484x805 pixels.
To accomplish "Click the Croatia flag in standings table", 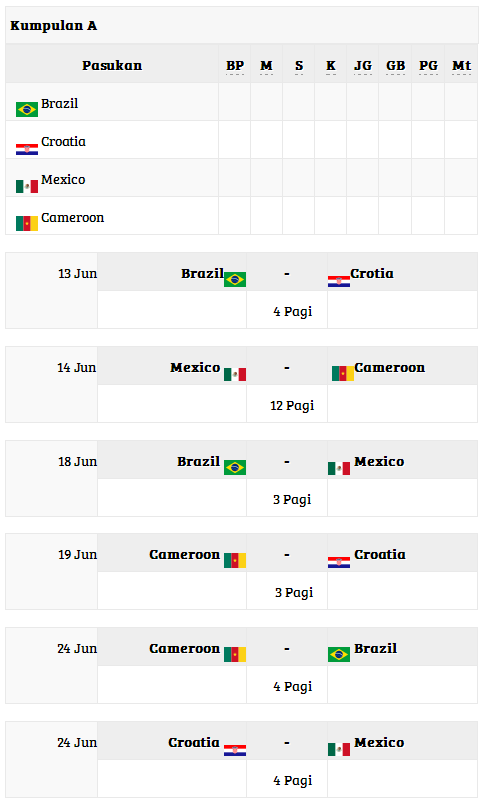I will (x=27, y=149).
